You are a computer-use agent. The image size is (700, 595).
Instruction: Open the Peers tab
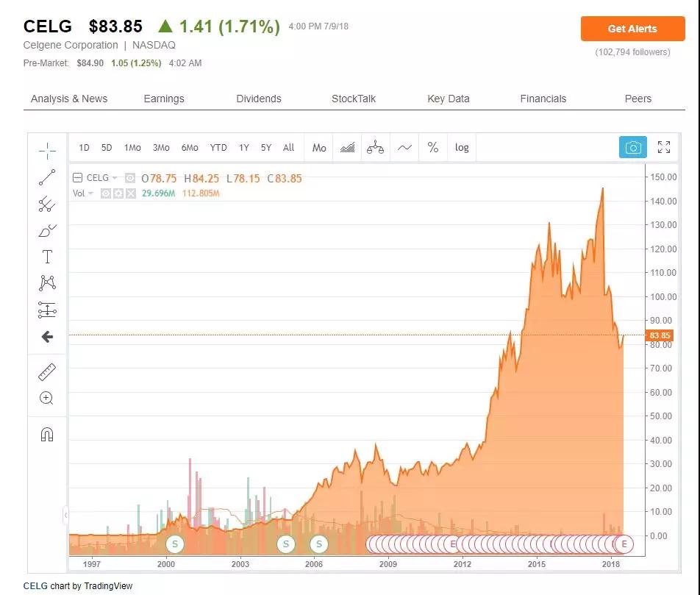click(x=638, y=99)
